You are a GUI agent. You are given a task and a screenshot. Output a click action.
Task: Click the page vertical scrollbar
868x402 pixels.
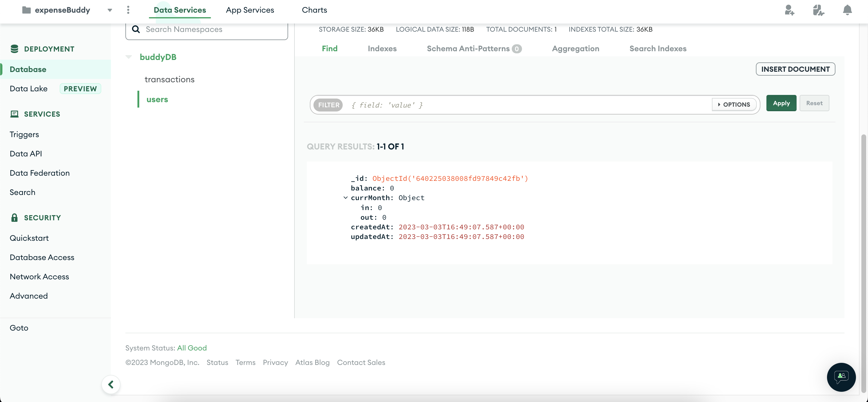point(863,263)
